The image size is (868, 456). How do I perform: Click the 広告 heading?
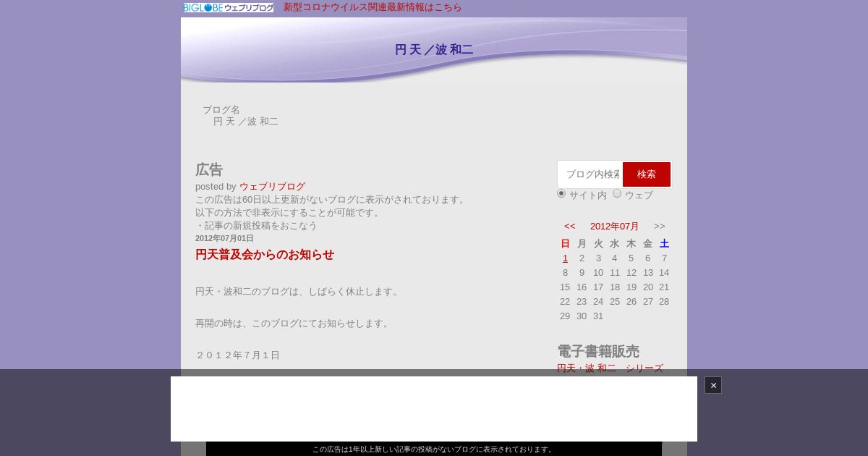pyautogui.click(x=209, y=170)
